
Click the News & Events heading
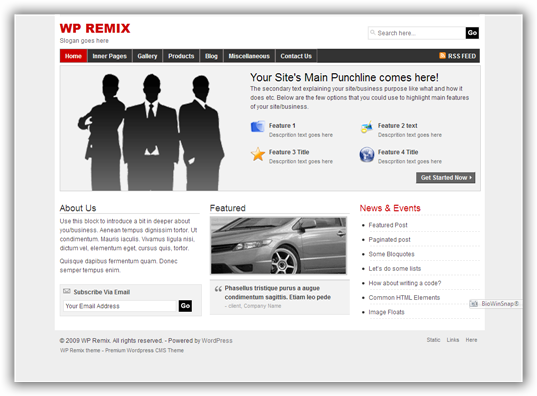[390, 208]
